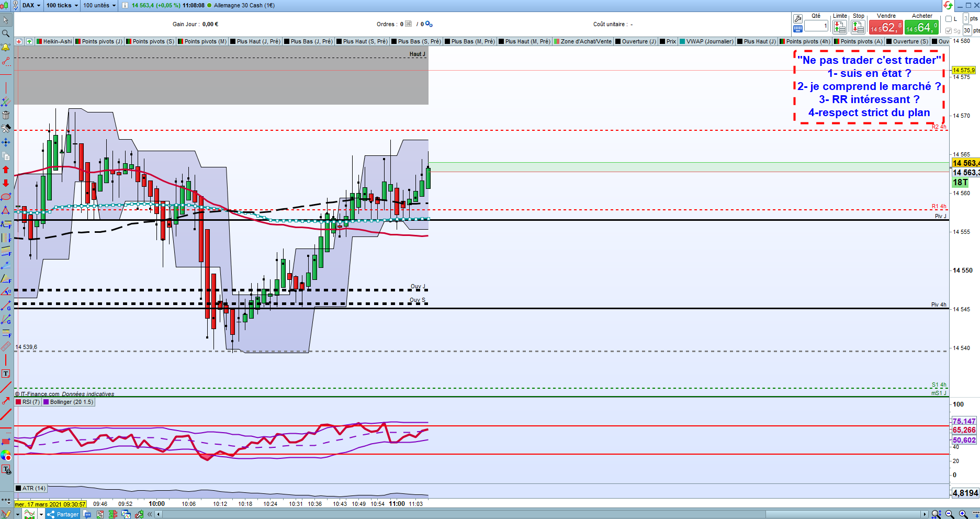980x519 pixels.
Task: Pick the red down arrow drawing tool
Action: (x=6, y=183)
